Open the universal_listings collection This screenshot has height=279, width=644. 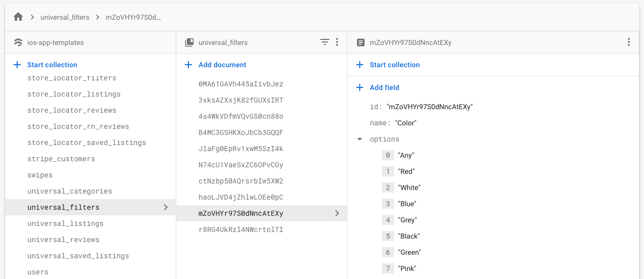point(65,223)
